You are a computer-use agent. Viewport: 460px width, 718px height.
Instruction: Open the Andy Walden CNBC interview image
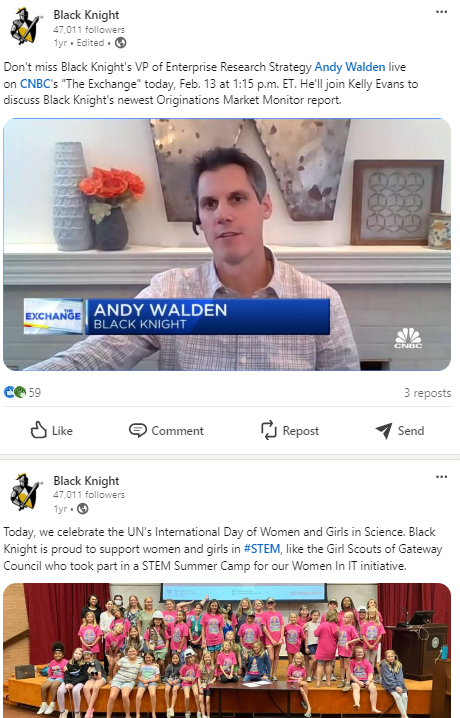227,245
